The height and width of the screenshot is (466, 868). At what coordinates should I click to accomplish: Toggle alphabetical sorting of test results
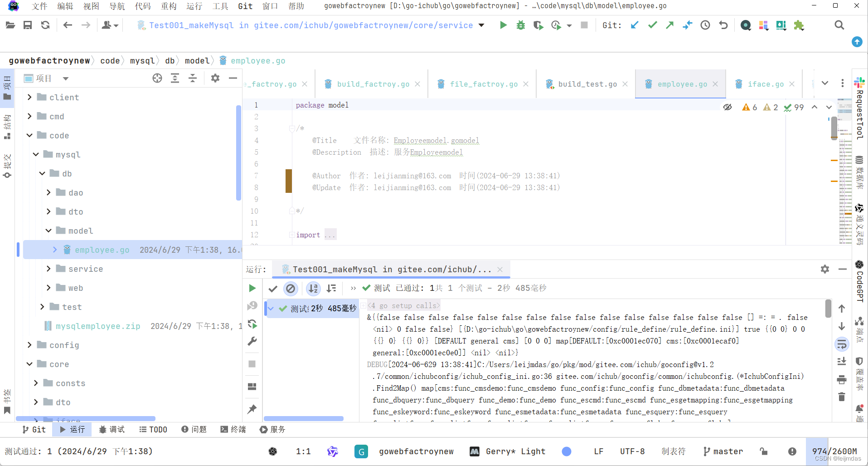313,288
